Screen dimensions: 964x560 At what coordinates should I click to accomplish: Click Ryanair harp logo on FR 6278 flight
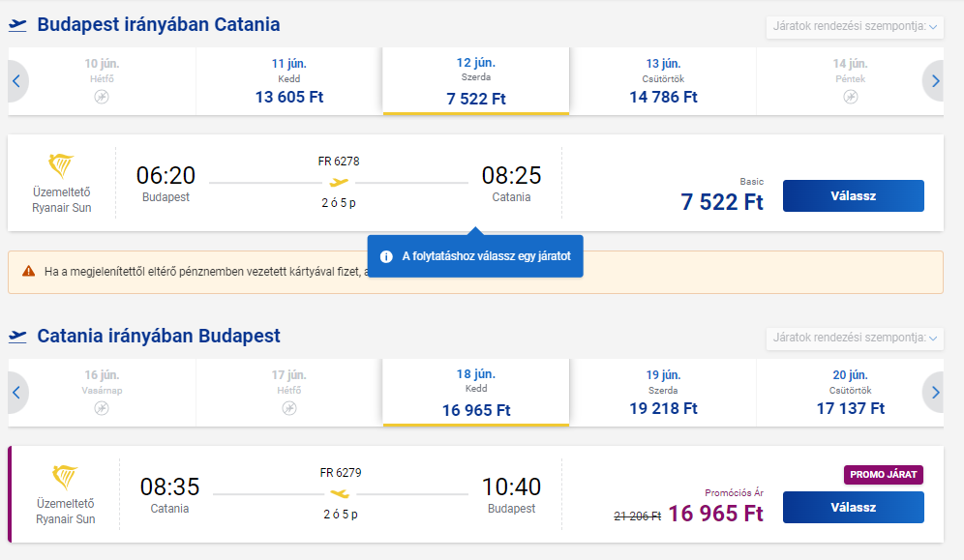pyautogui.click(x=61, y=165)
